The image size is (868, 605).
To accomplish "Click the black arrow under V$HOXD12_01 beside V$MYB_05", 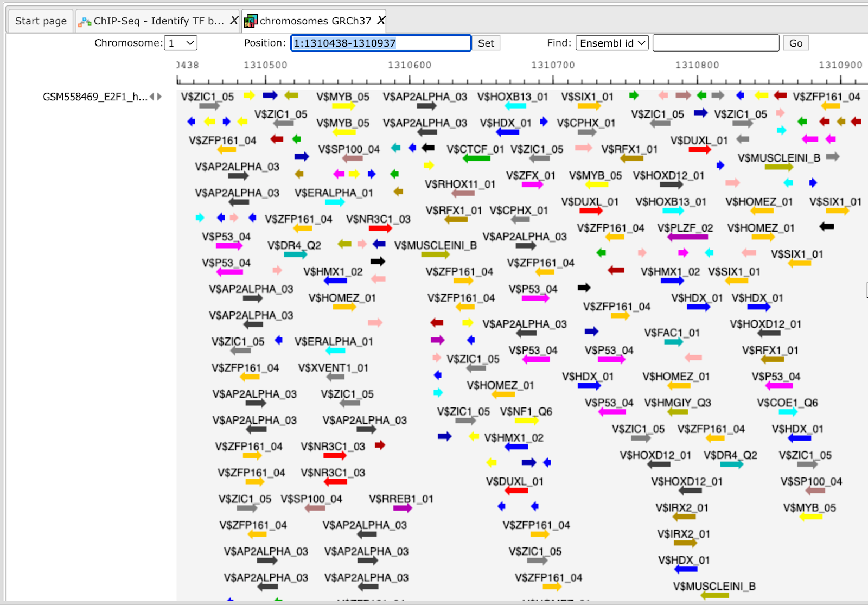I will [x=672, y=184].
